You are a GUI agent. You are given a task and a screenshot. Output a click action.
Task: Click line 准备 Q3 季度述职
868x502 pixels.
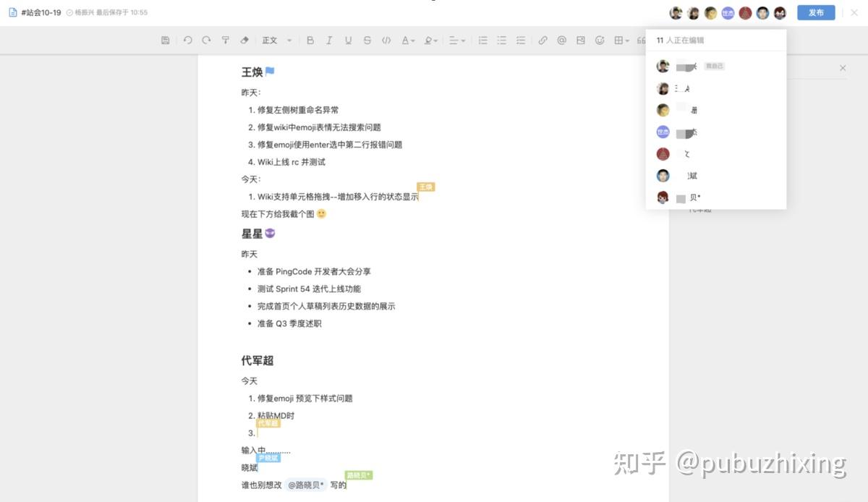(x=289, y=323)
